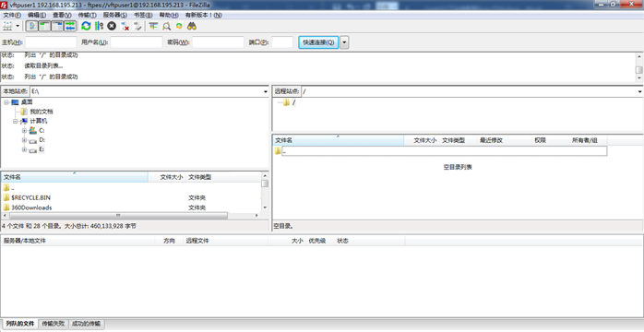Screen dimensions: 644x332
Task: Switch to the 成功的传输 tab
Action: (x=86, y=324)
